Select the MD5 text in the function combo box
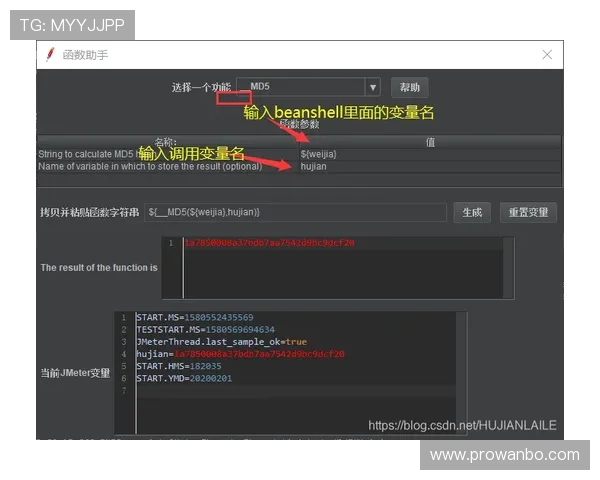Image resolution: width=600 pixels, height=480 pixels. coord(260,87)
